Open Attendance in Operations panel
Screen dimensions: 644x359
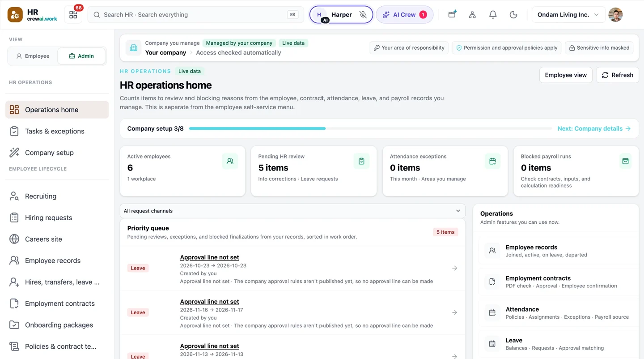point(559,313)
